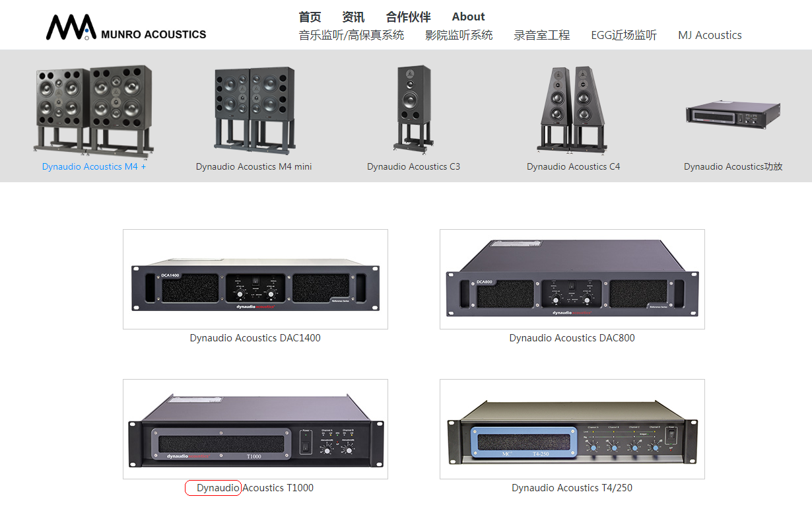Screen dimensions: 812x517
Task: Click the Dynaudio Acoustics DAC800 caption
Action: (572, 338)
